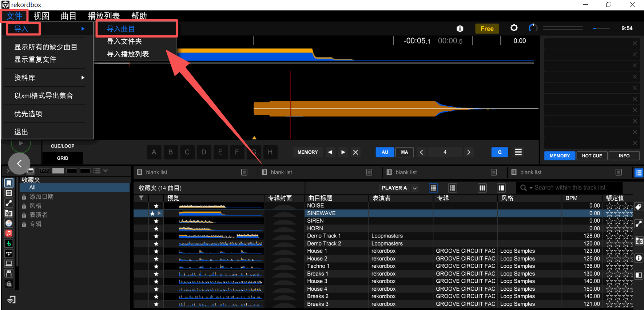The height and width of the screenshot is (310, 644).
Task: Delete memory cue with the X icon
Action: [x=355, y=152]
